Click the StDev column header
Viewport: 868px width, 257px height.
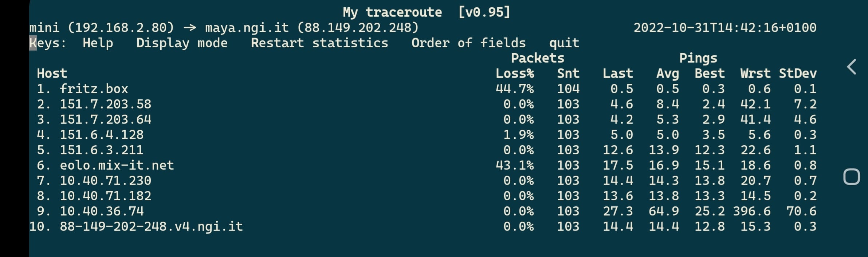(797, 74)
